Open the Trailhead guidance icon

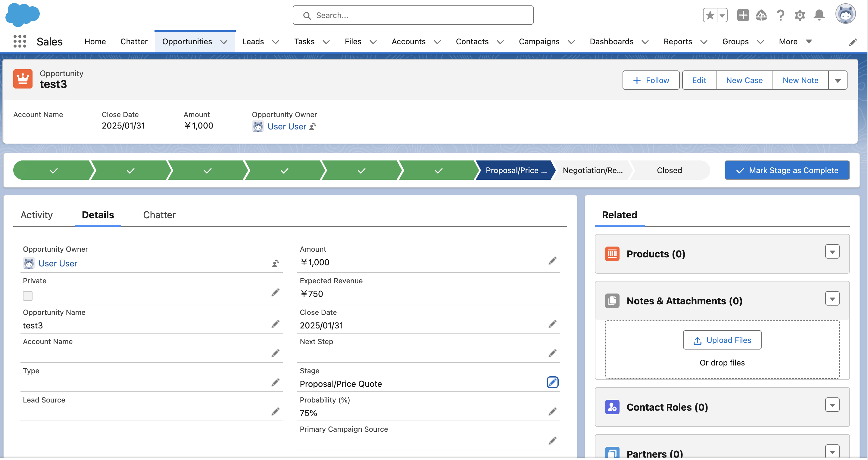pos(761,15)
